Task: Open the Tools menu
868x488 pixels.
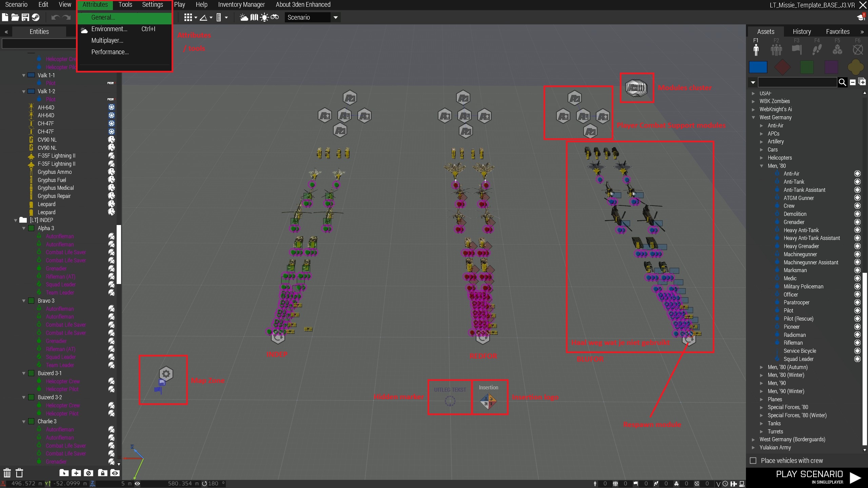Action: [125, 5]
